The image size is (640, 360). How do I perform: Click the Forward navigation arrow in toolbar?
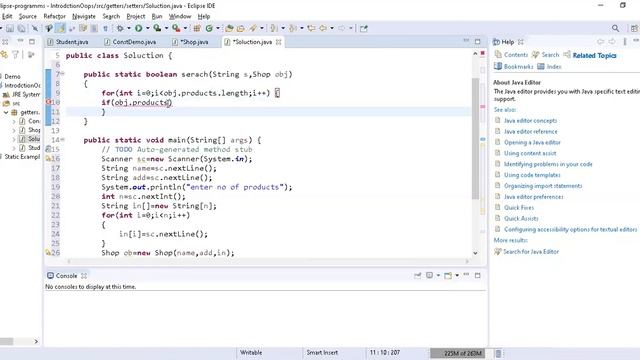[342, 28]
